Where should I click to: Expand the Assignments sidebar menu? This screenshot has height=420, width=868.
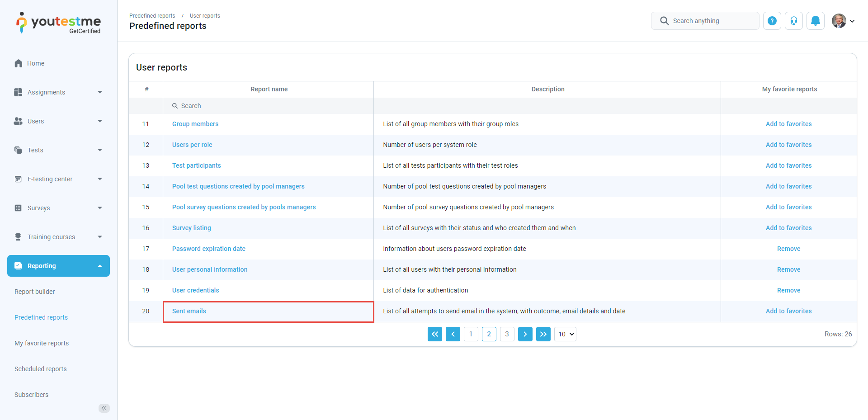coord(58,92)
